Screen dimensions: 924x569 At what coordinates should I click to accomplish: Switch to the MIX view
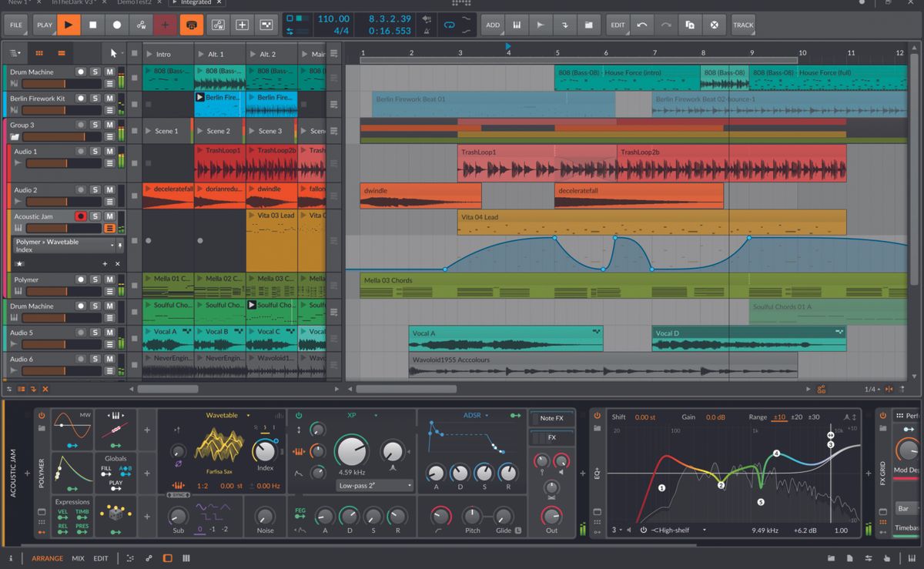pyautogui.click(x=78, y=557)
